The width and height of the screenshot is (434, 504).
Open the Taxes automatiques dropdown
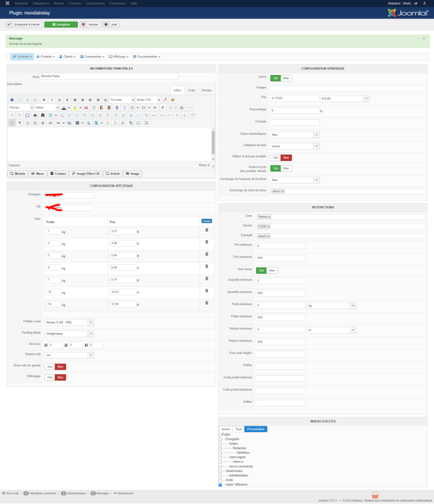295,135
